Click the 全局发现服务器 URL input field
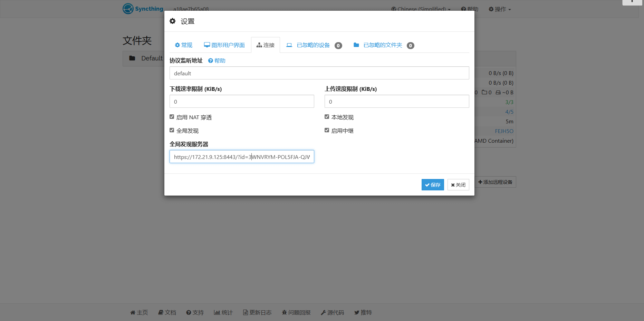The image size is (644, 321). 242,157
